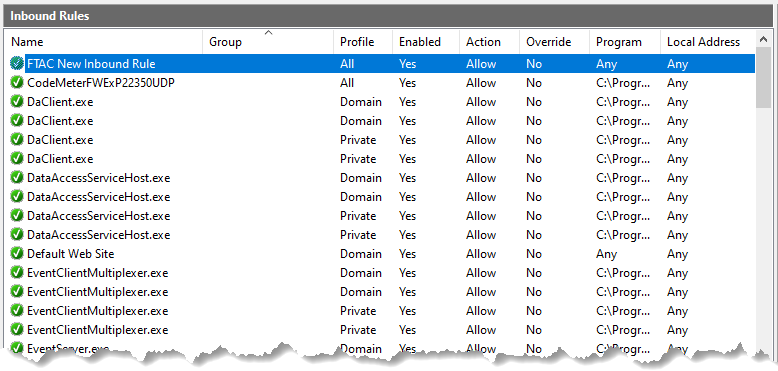Click 'Allow' action in Default Web Site row
Image resolution: width=778 pixels, height=371 pixels.
tap(481, 254)
